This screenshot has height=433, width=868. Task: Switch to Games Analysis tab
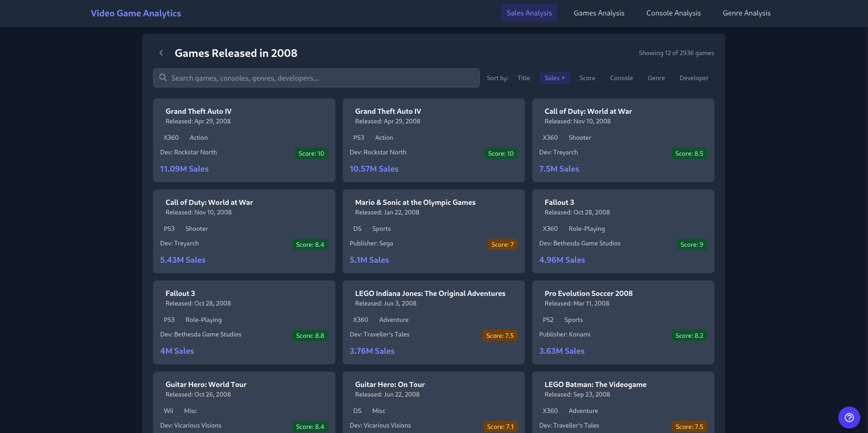599,13
